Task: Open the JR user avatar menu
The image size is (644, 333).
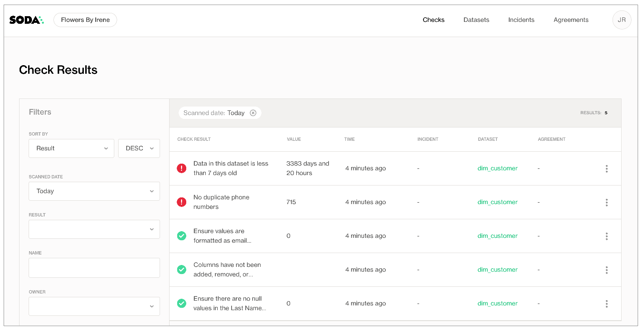Action: tap(622, 20)
